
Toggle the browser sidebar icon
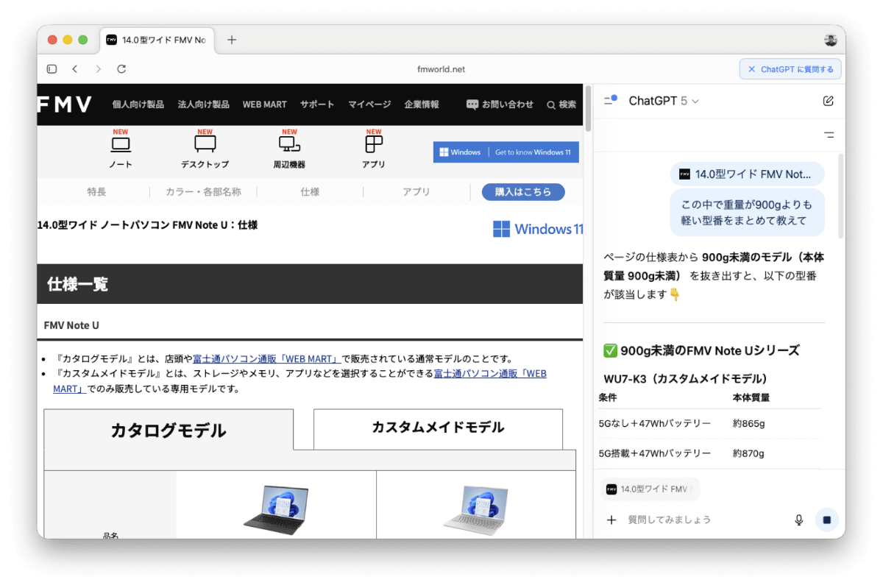click(x=52, y=69)
